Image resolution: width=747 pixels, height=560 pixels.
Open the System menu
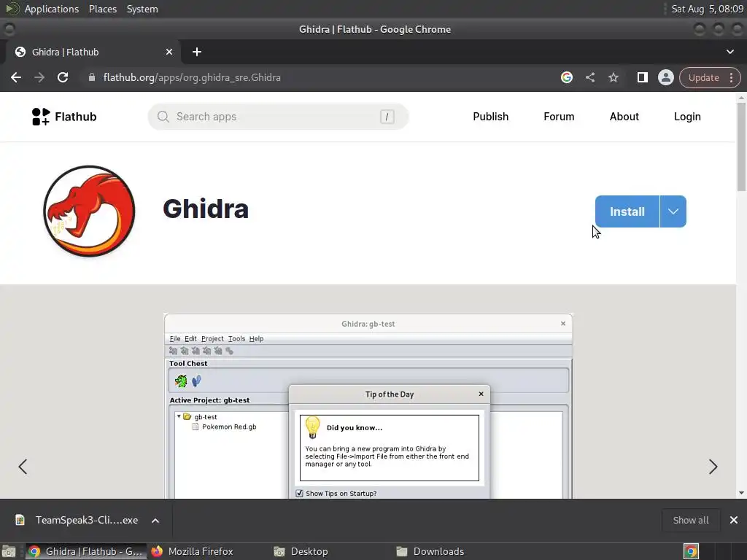142,9
